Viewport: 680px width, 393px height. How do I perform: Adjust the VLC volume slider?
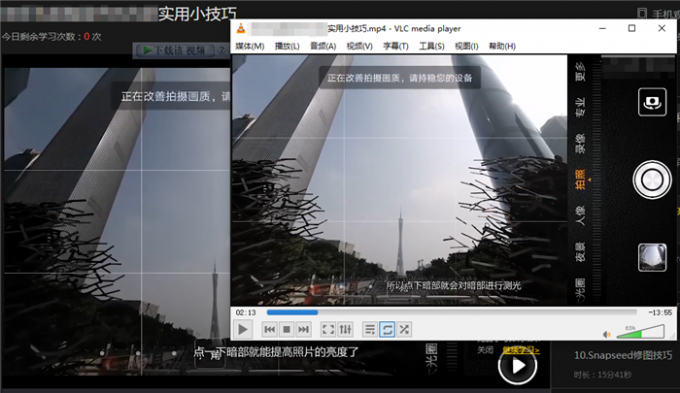pos(640,332)
